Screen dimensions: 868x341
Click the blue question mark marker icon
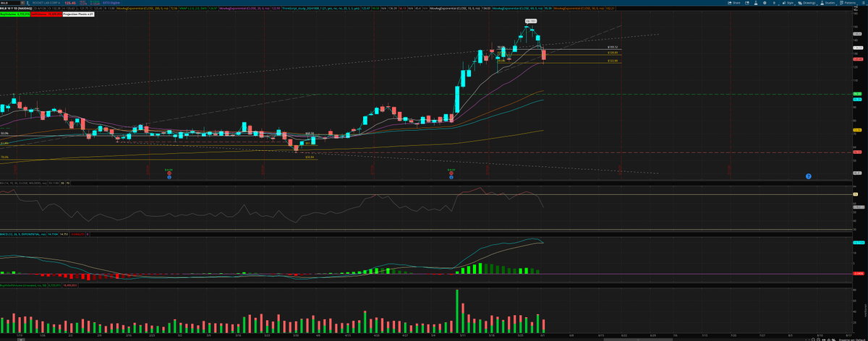click(808, 176)
